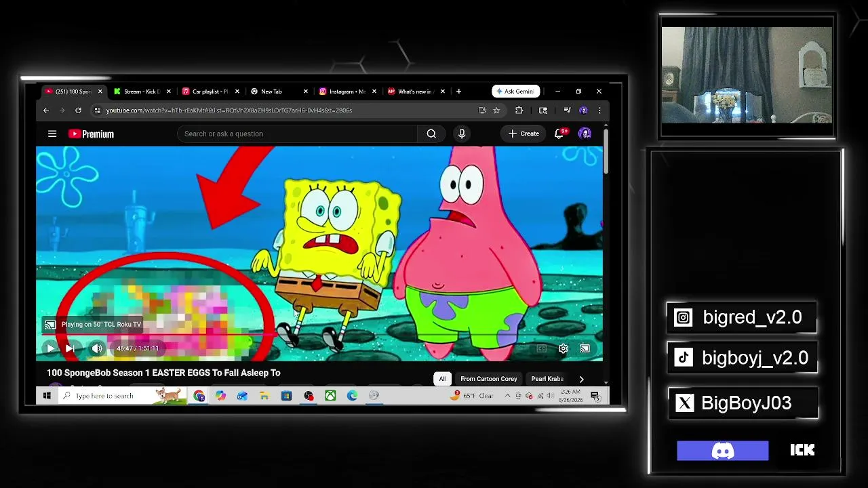Click the video title '100 SpongeBob Season 1 EASTER EGGS'
This screenshot has height=488, width=868.
point(163,373)
